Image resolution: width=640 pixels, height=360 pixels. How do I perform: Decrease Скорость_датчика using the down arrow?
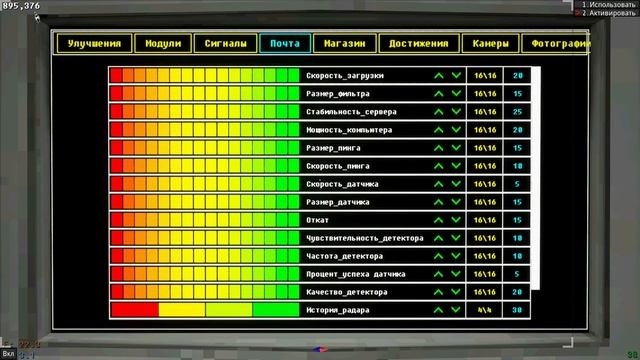coord(456,184)
